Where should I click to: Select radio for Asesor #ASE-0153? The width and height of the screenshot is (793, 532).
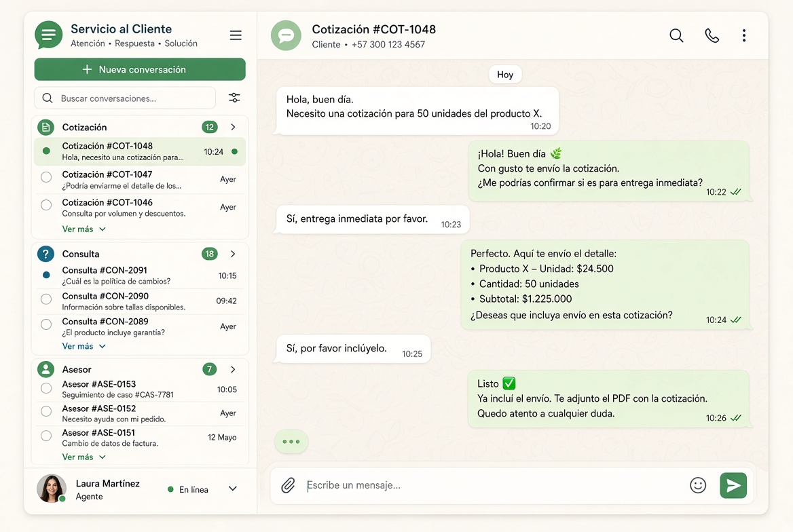click(x=46, y=388)
